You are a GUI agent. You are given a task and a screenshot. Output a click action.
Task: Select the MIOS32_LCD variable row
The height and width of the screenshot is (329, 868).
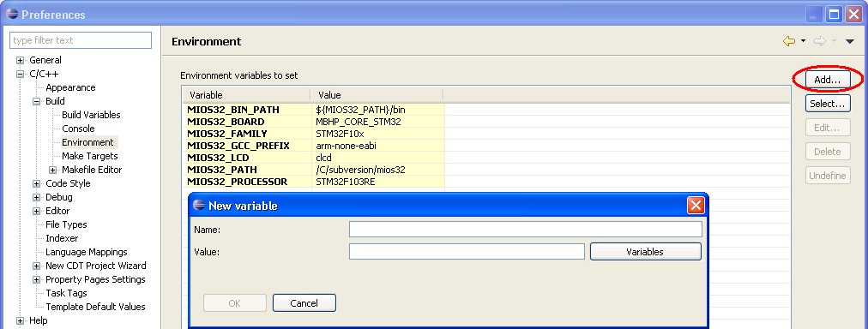(486, 158)
